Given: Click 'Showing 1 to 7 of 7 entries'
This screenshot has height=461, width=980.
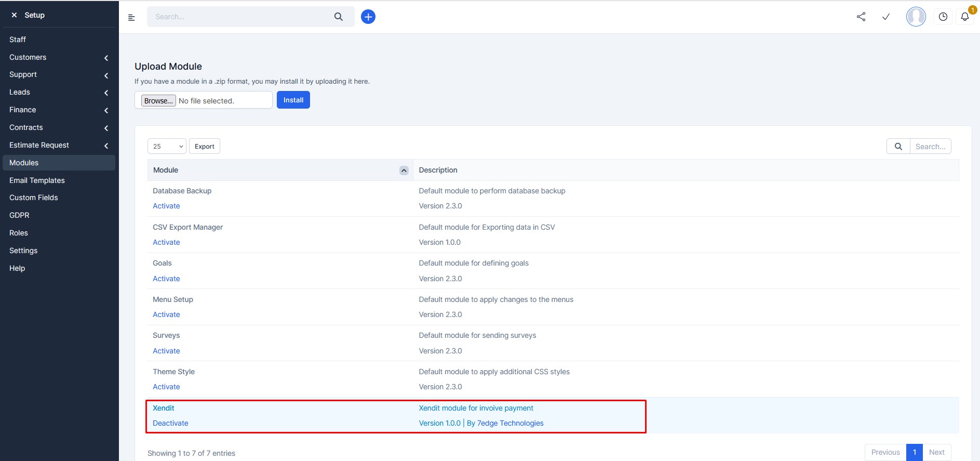Looking at the screenshot, I should click(x=191, y=453).
